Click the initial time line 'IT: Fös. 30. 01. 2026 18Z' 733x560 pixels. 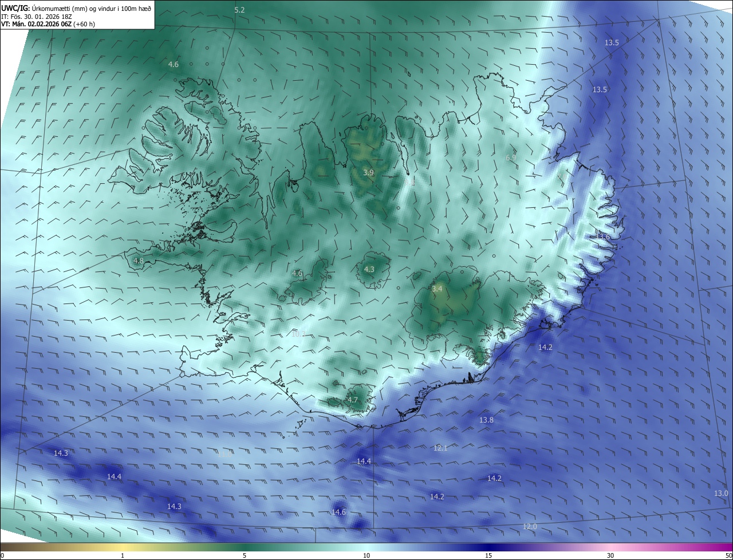pyautogui.click(x=37, y=16)
